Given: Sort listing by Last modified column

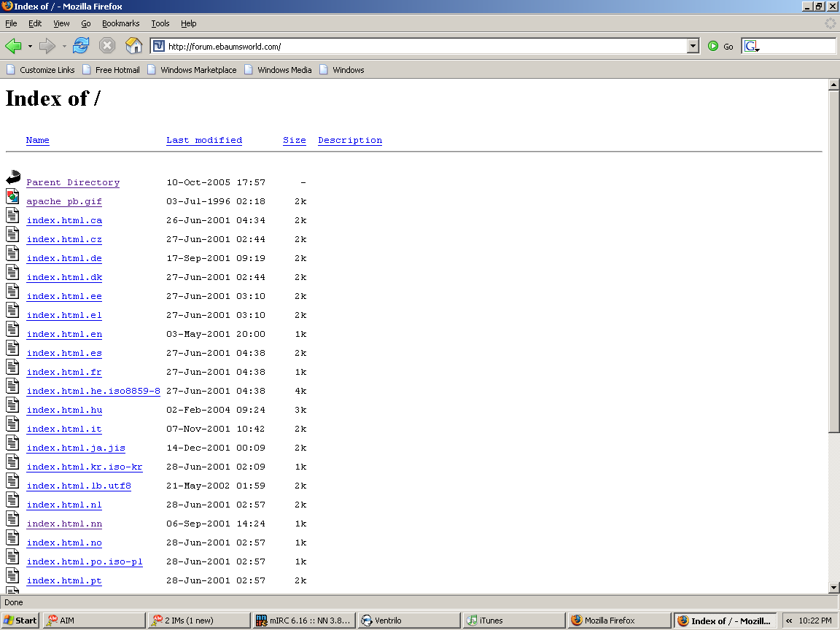Looking at the screenshot, I should tap(203, 140).
